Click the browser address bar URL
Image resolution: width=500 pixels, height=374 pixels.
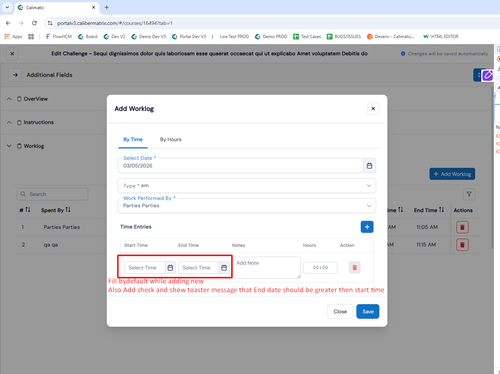tap(115, 23)
